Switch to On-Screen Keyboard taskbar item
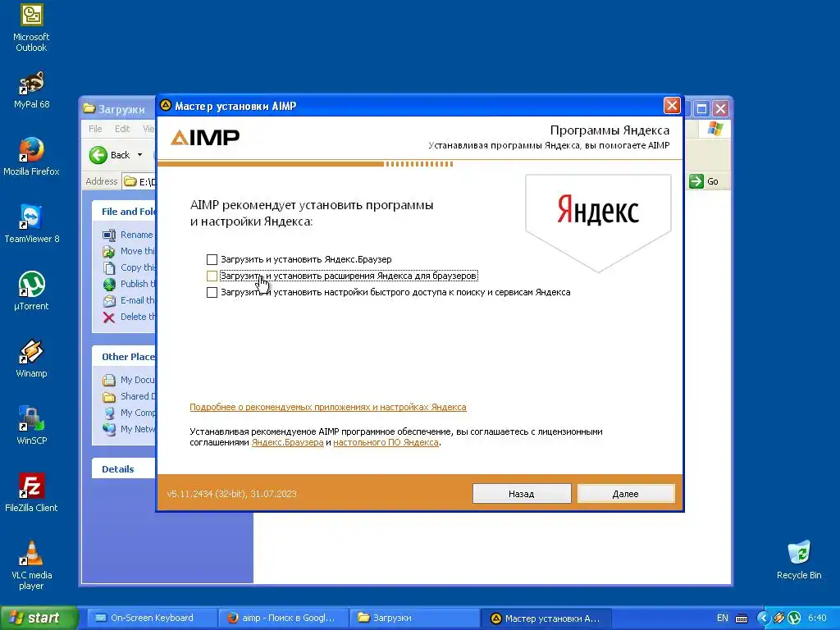Screen dimensions: 840x630 coord(151,618)
